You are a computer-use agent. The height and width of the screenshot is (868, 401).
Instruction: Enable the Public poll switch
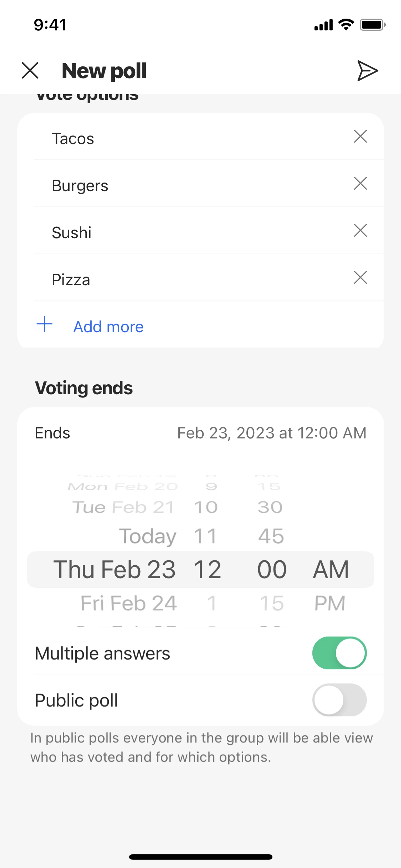[339, 700]
